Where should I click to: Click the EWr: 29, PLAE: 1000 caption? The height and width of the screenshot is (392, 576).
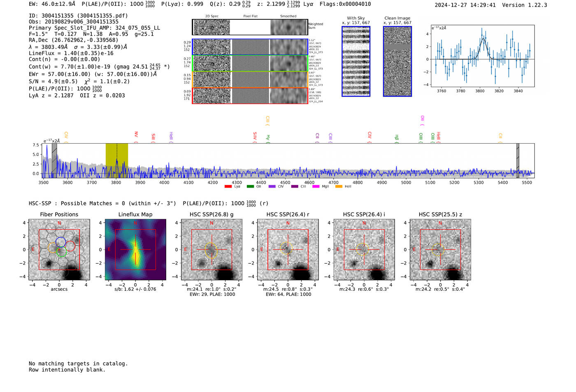pyautogui.click(x=212, y=295)
